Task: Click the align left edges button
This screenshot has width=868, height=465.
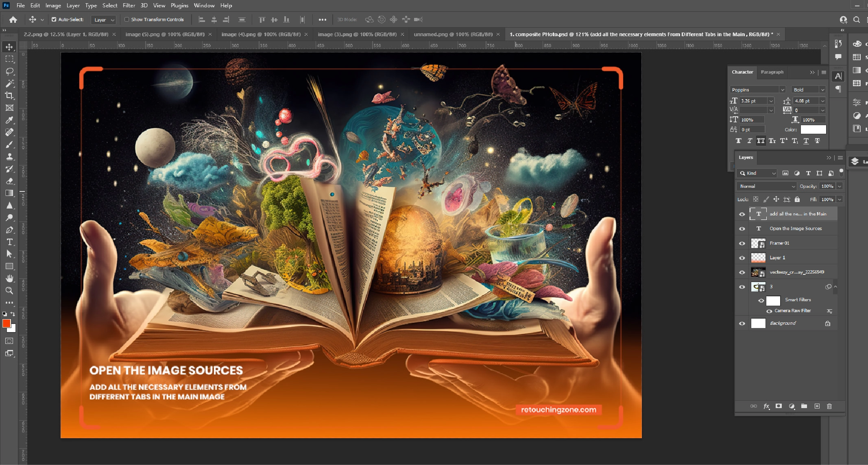Action: pos(201,20)
